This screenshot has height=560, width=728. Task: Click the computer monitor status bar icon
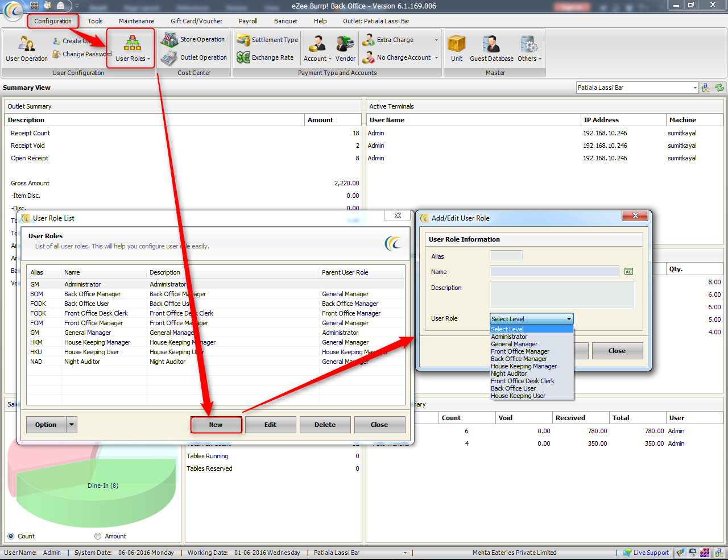pyautogui.click(x=693, y=553)
